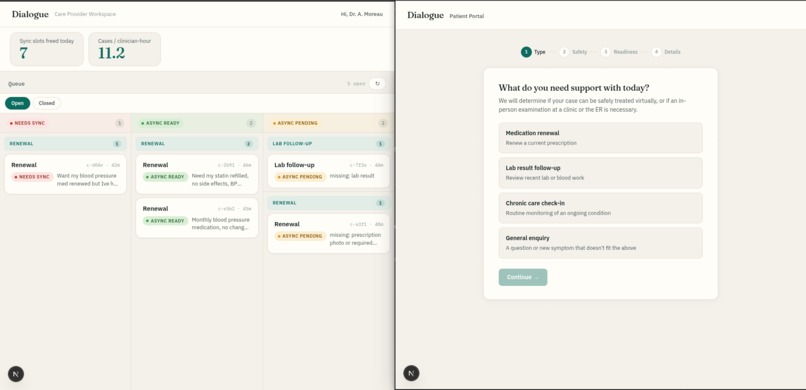The image size is (806, 390).
Task: Open the Next.js dev badge in Care Provider Workspace
Action: coord(15,374)
